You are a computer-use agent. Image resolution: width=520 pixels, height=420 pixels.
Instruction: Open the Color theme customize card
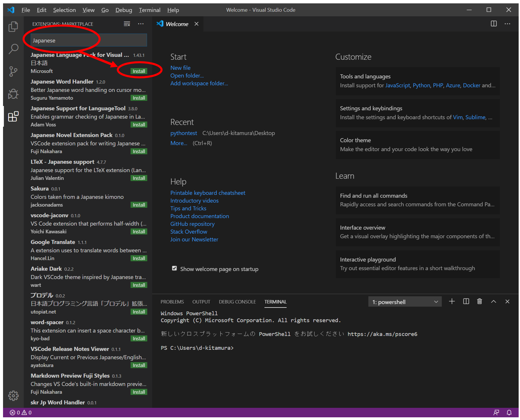click(x=417, y=145)
